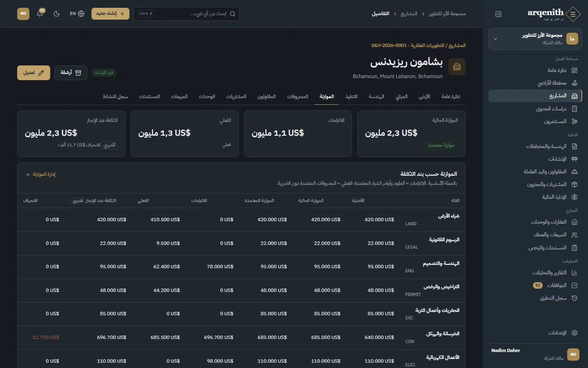Screen dimensions: 588x368
Task: Open 'المبيعات والعملاء' sidebar icon
Action: point(575,235)
